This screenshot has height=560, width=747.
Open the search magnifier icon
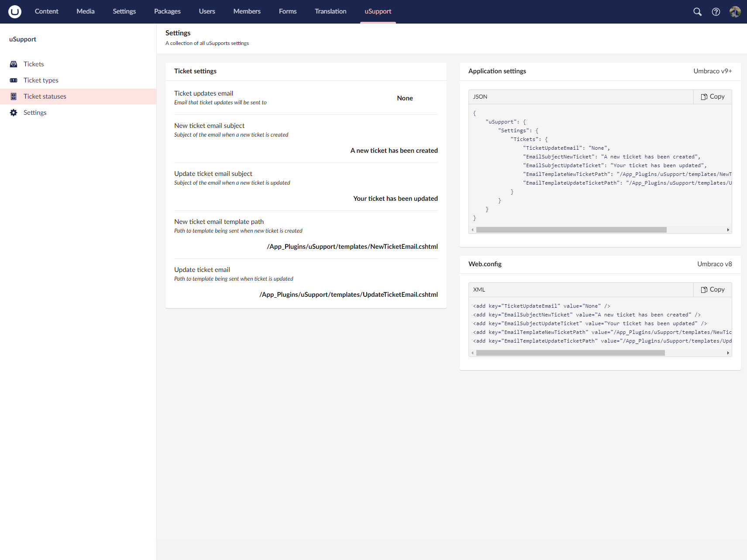(698, 12)
